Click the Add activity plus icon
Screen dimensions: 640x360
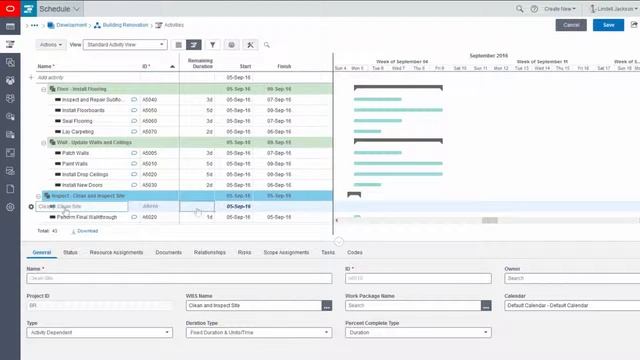pyautogui.click(x=31, y=77)
